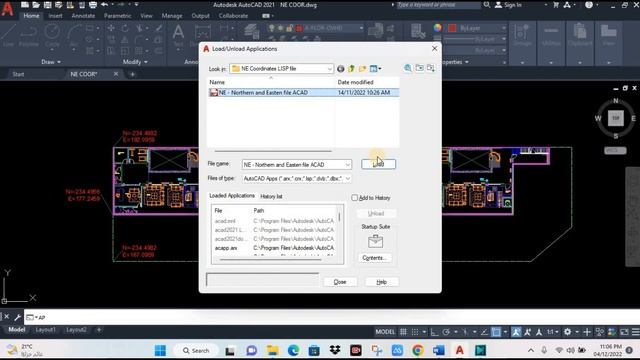Screen dimensions: 640x360
Task: Go up one folder level in dialog
Action: pos(351,69)
